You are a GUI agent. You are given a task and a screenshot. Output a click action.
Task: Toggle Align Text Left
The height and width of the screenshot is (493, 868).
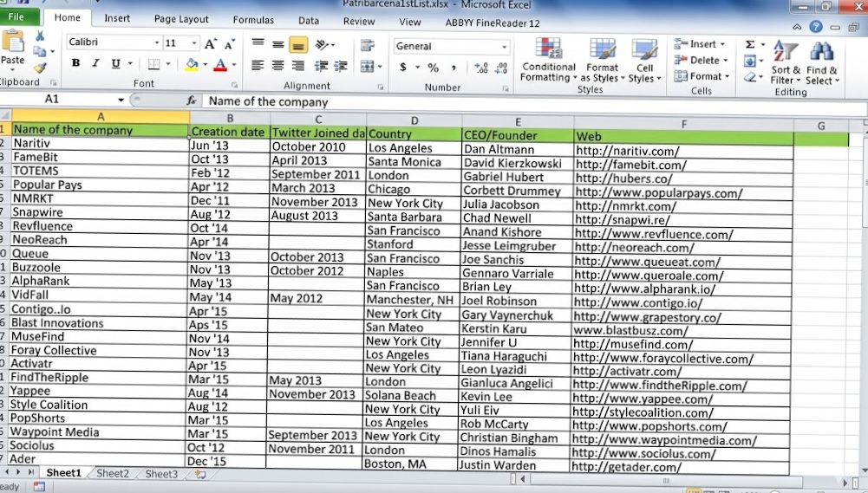coord(258,66)
